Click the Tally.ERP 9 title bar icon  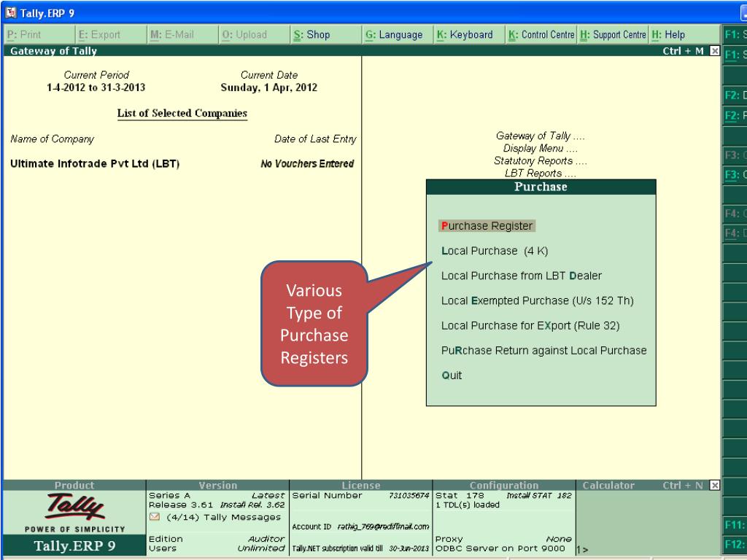click(10, 13)
